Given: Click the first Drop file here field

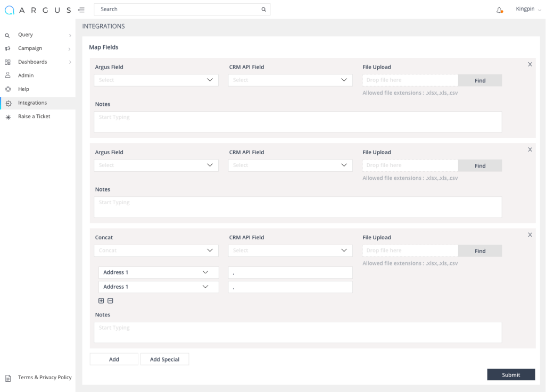Looking at the screenshot, I should [x=410, y=80].
